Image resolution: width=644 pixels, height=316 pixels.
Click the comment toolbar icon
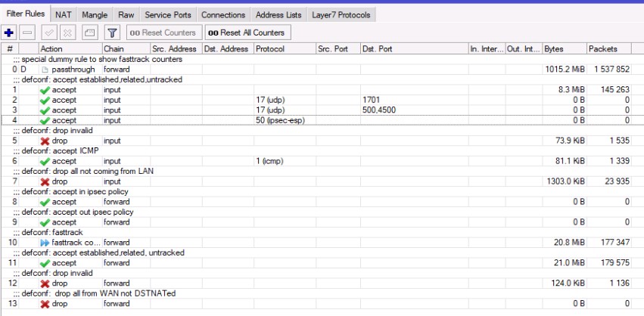tap(90, 33)
